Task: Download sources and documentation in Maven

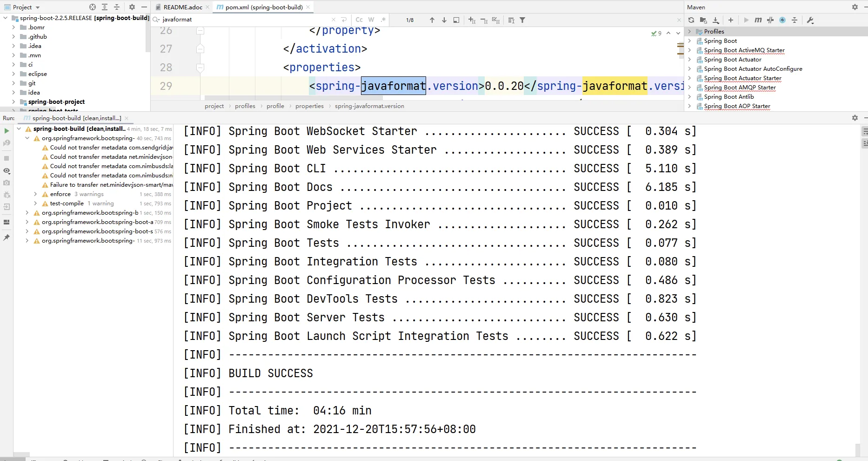Action: [x=716, y=20]
